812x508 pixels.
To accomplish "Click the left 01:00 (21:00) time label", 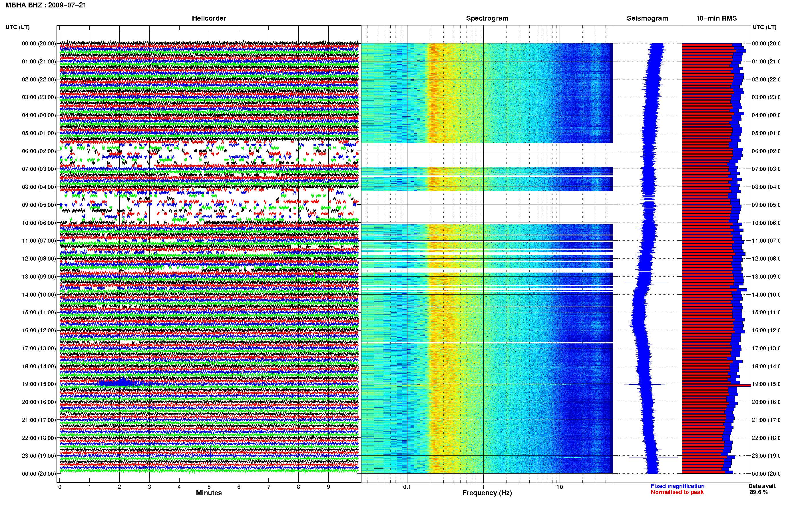I will (39, 61).
